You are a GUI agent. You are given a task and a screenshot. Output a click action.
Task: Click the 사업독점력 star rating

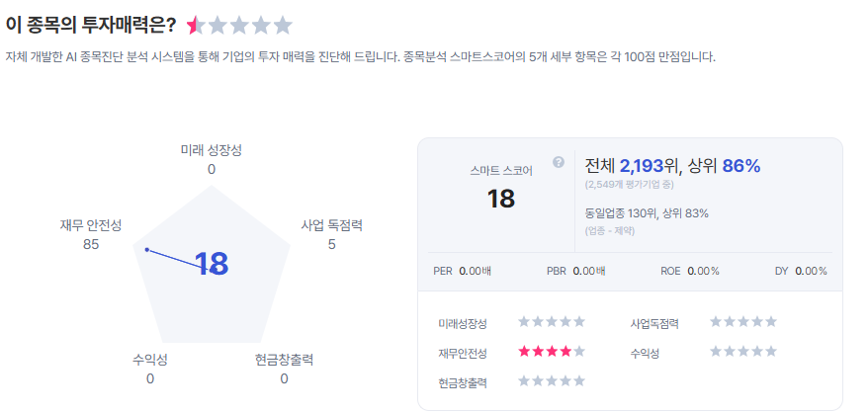[x=743, y=321]
